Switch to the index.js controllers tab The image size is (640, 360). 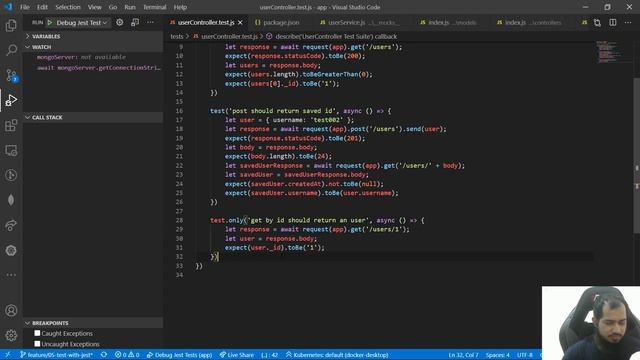click(x=529, y=22)
